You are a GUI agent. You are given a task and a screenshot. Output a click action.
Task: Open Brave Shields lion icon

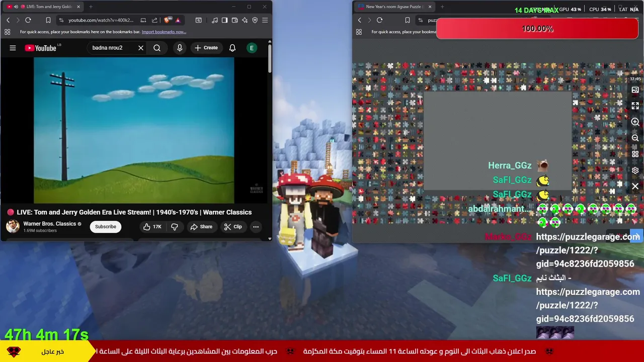tap(168, 20)
